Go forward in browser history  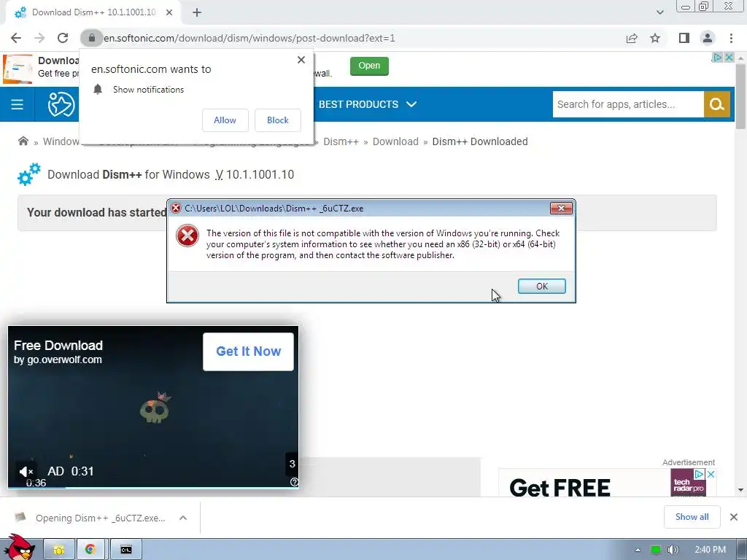pyautogui.click(x=39, y=38)
